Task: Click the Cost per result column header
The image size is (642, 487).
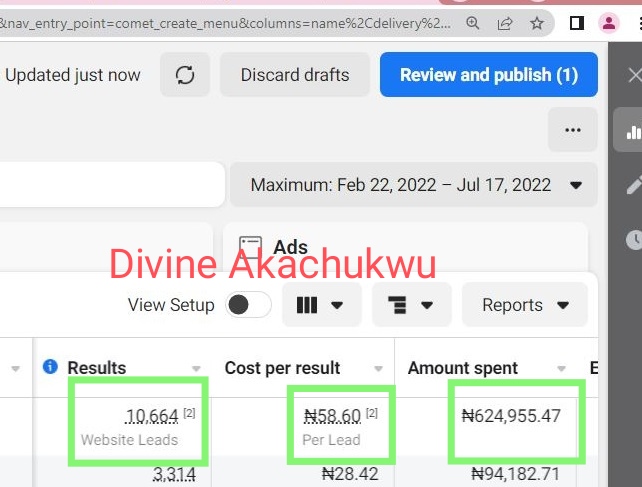Action: [282, 368]
